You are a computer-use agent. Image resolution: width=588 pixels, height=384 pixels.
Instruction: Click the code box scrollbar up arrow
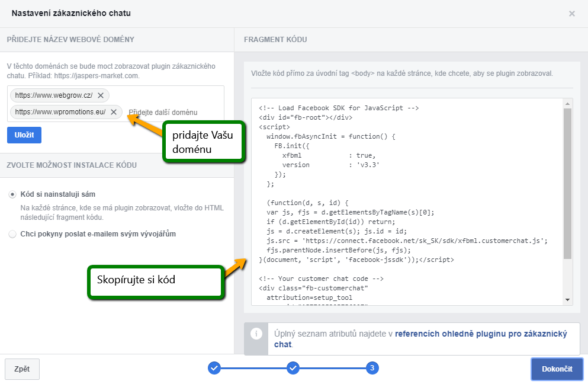[567, 104]
